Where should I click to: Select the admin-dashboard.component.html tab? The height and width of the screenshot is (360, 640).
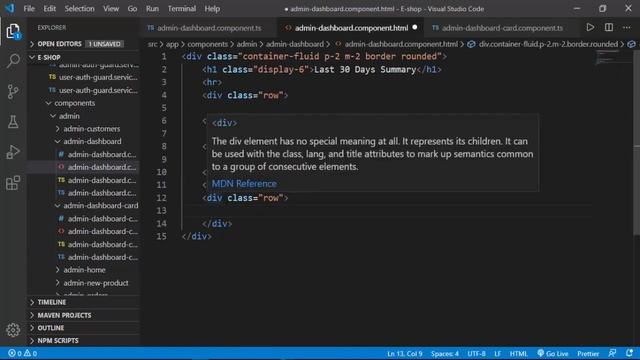[351, 28]
